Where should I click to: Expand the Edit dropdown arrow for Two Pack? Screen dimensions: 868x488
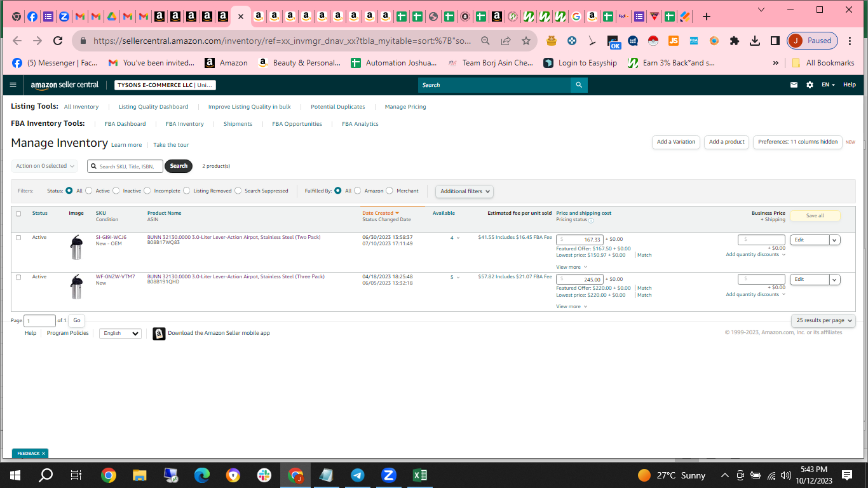[835, 240]
